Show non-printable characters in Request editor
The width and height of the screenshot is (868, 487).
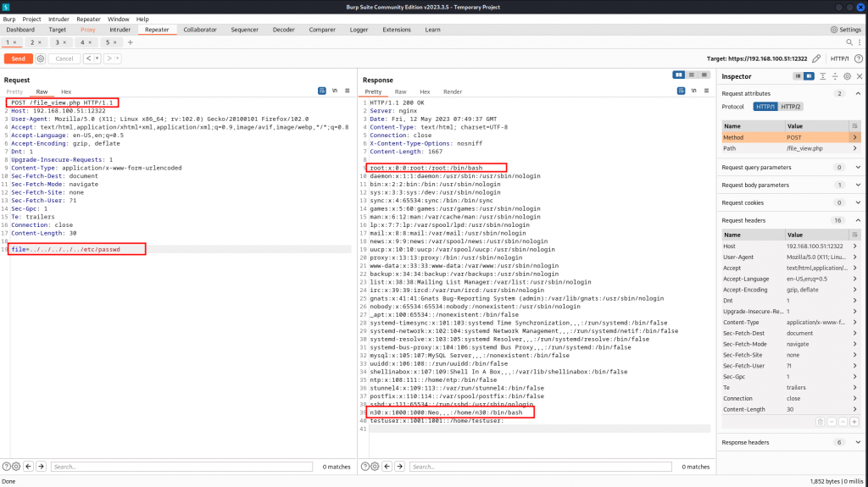pos(335,91)
